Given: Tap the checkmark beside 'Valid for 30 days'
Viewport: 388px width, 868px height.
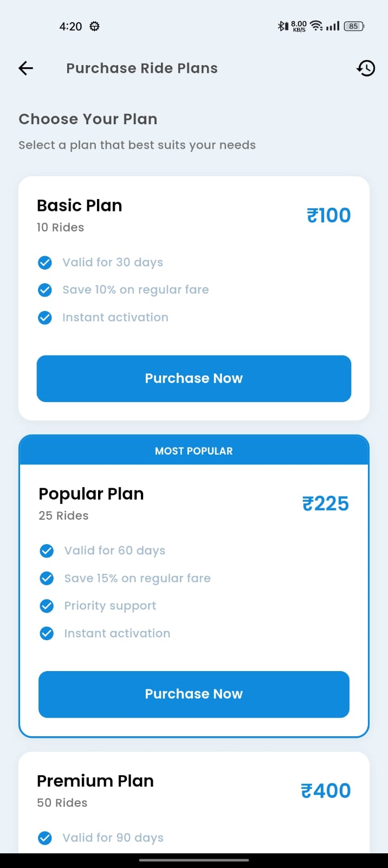Looking at the screenshot, I should [45, 262].
